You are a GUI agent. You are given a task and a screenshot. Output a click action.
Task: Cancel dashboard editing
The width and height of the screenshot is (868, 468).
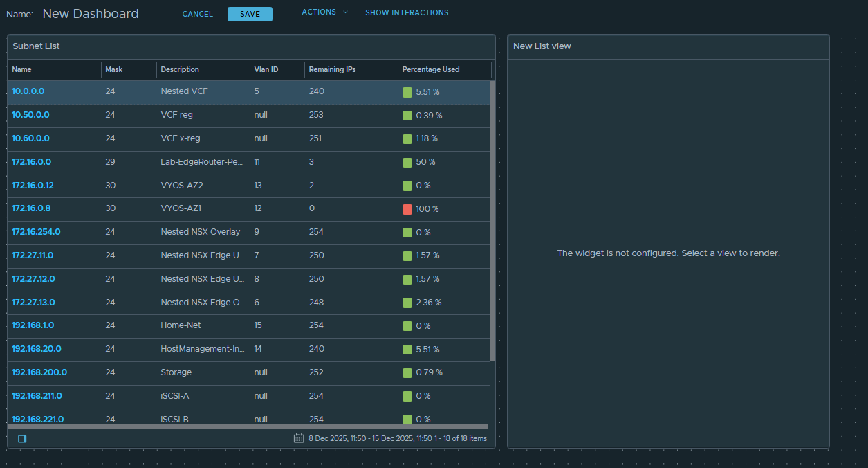pyautogui.click(x=198, y=15)
